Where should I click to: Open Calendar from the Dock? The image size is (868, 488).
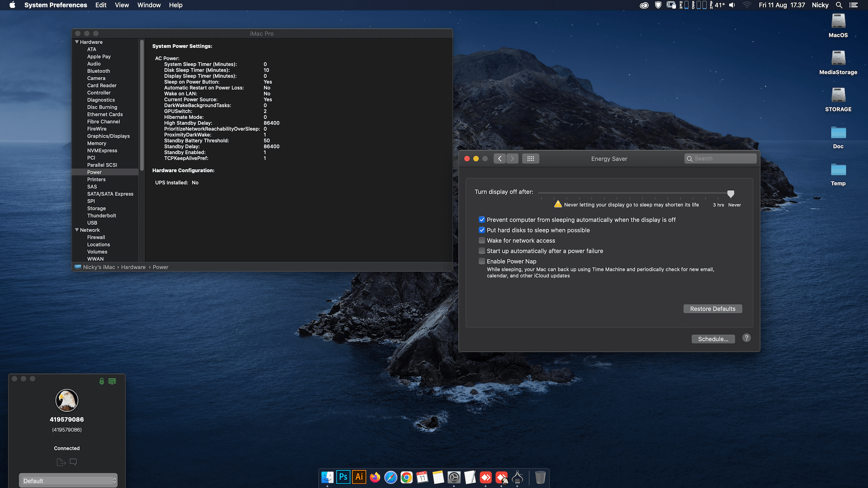(422, 477)
